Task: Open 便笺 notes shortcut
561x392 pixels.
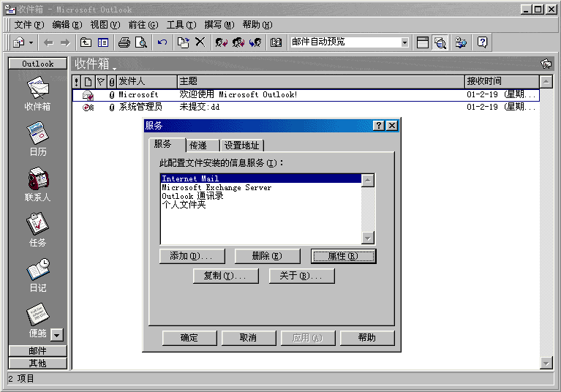Action: point(37,320)
